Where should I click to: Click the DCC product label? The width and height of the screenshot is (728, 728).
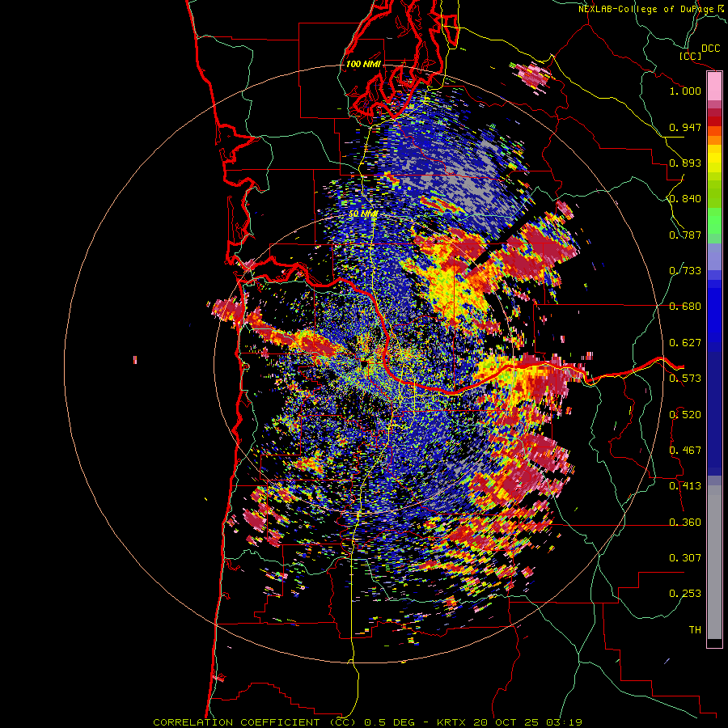tap(710, 49)
